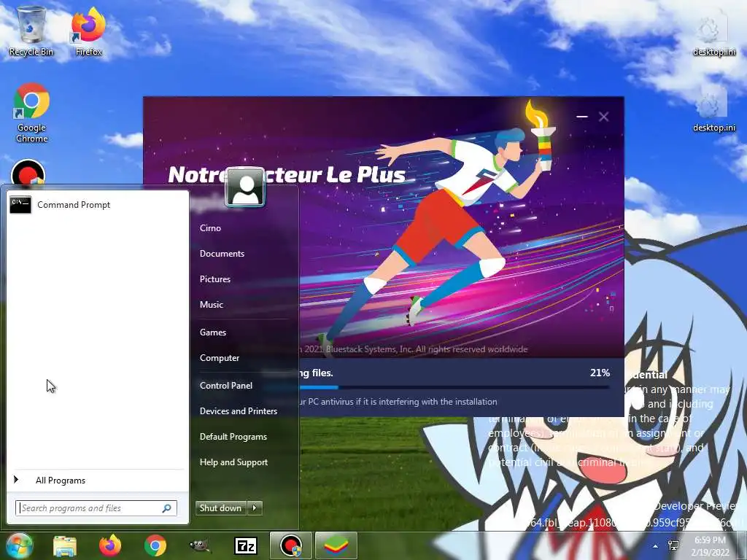This screenshot has width=747, height=560.
Task: Open Pictures from the Start menu
Action: click(215, 279)
